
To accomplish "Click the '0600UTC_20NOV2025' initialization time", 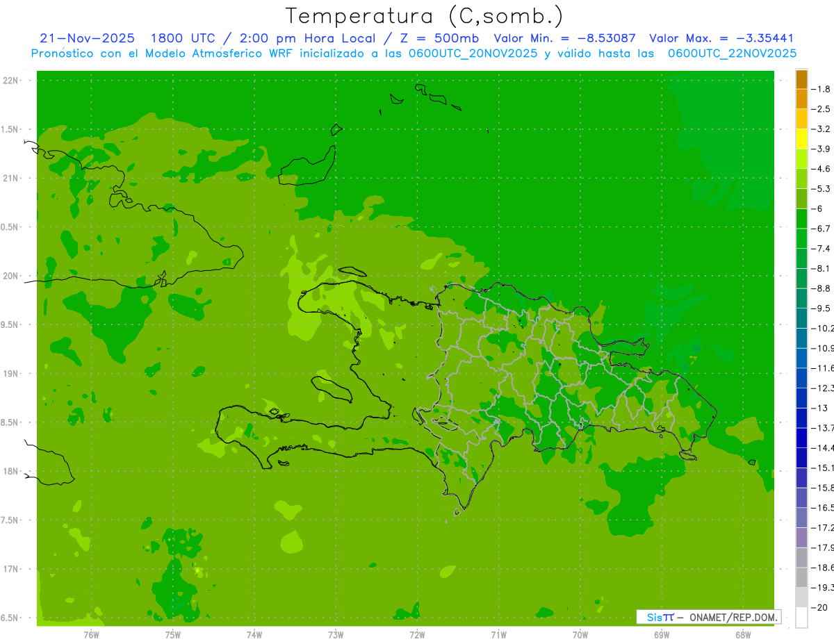I will [x=473, y=53].
